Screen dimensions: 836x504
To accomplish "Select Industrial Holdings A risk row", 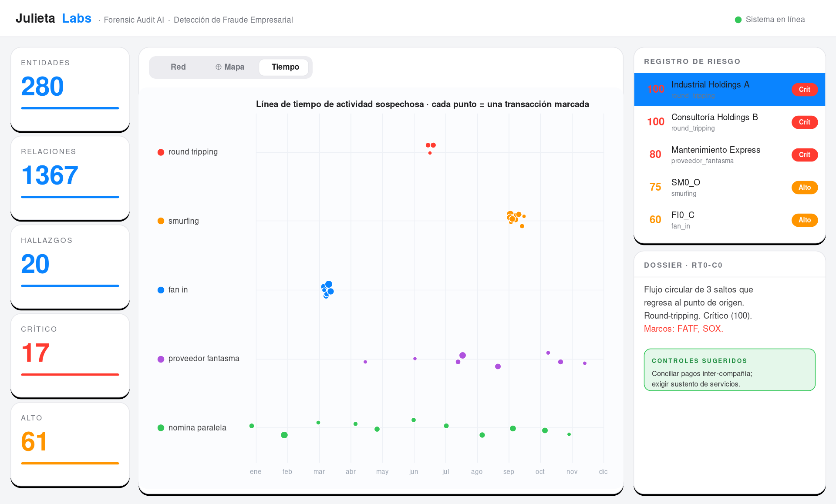I will click(729, 90).
